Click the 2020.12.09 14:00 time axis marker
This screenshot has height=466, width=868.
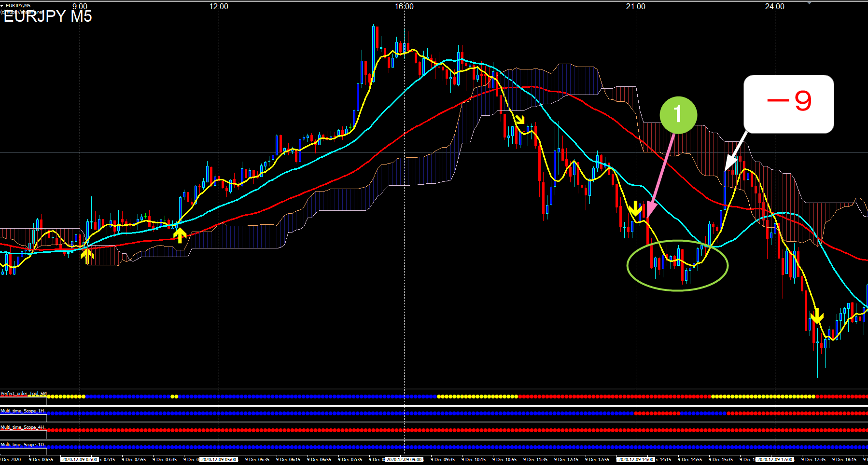coord(635,460)
